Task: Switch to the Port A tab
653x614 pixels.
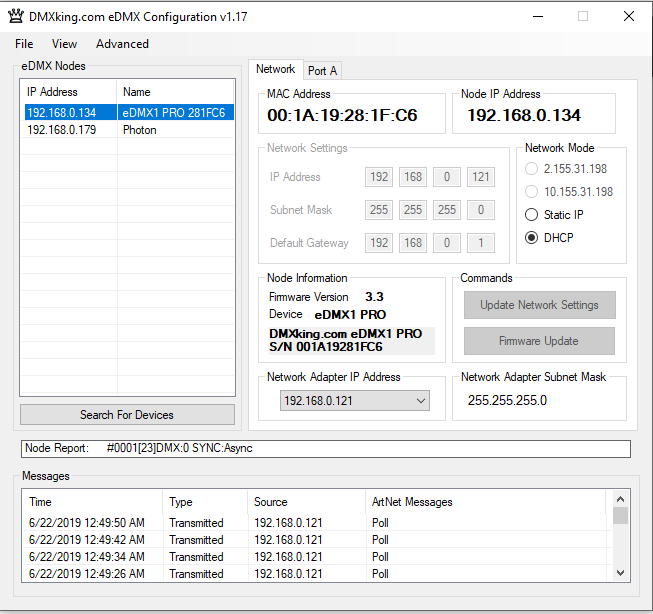Action: pyautogui.click(x=322, y=71)
